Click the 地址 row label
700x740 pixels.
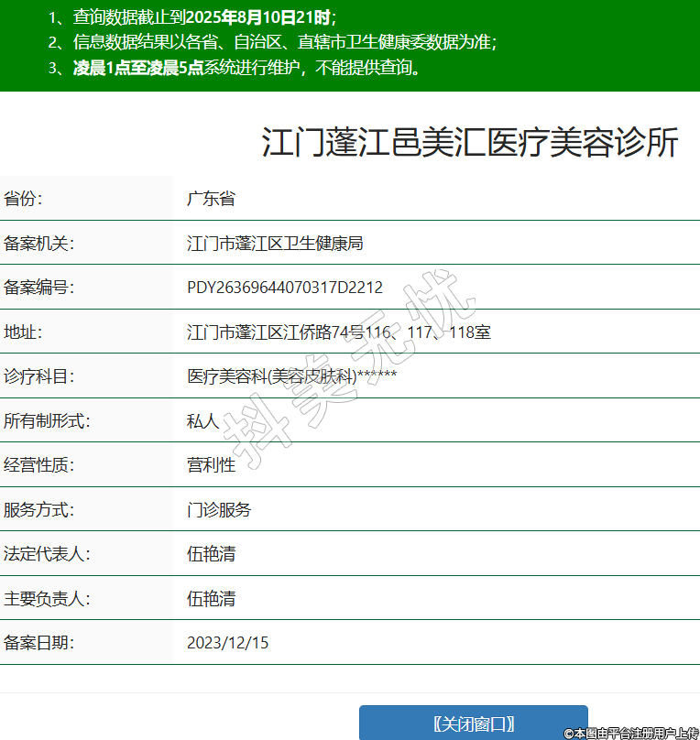[x=24, y=332]
